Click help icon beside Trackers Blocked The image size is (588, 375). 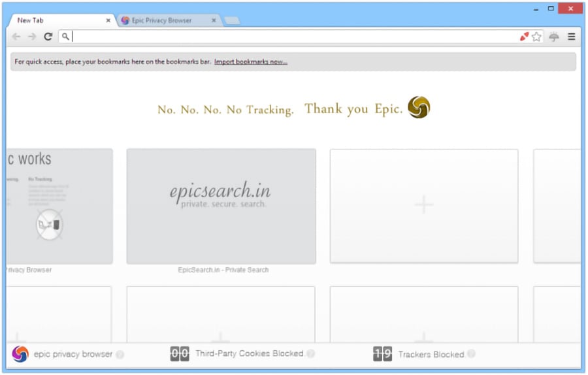coord(471,353)
